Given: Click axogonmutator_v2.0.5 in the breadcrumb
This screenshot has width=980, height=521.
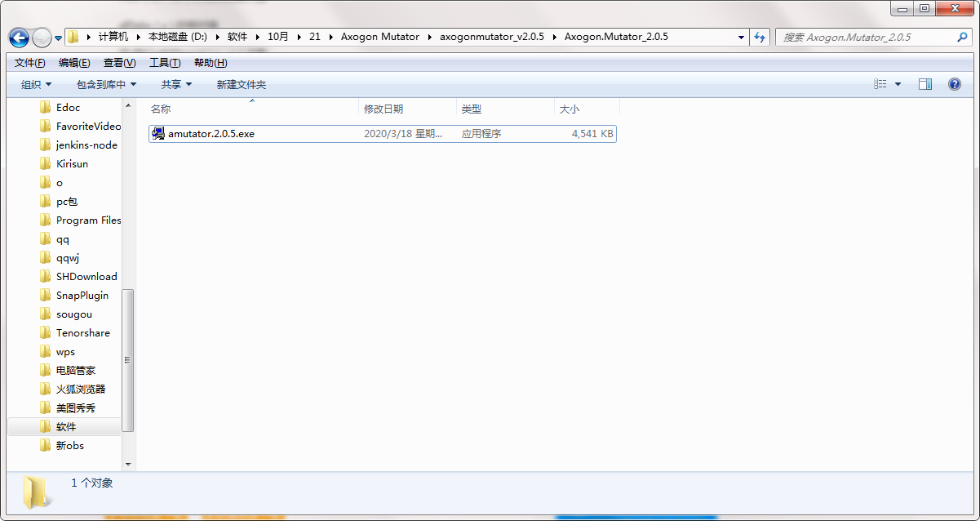Looking at the screenshot, I should click(492, 37).
